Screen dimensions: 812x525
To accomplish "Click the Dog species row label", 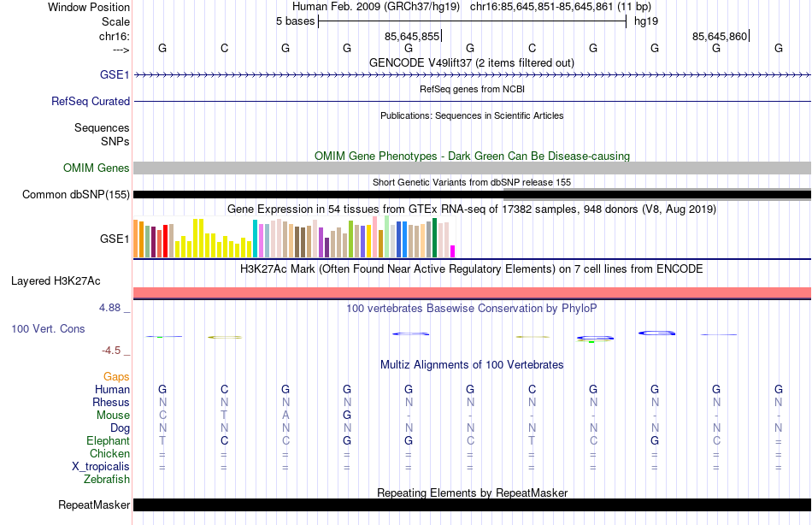I will coord(120,428).
